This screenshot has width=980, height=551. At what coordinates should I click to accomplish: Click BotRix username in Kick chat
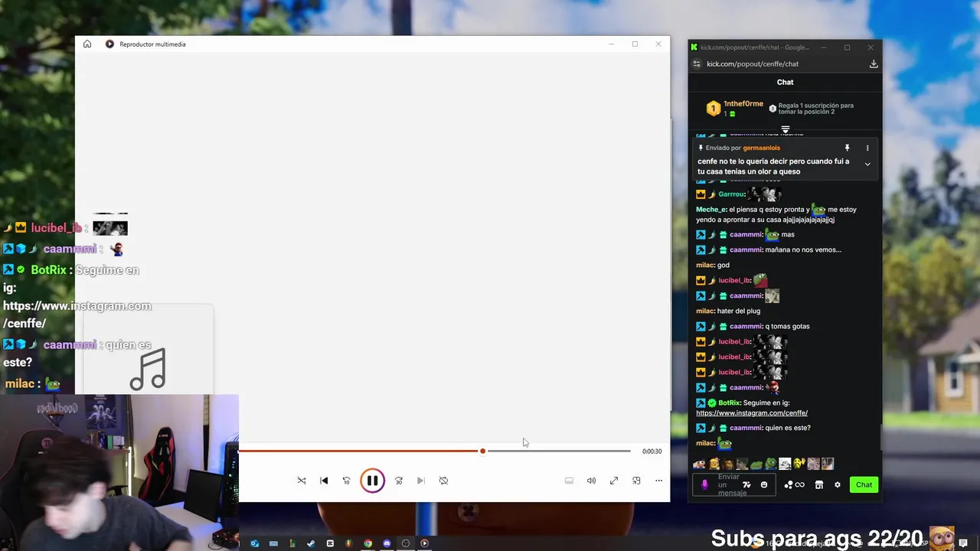click(x=730, y=403)
